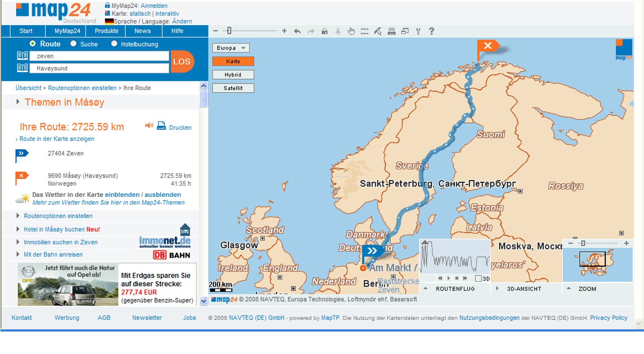Open the wrench settings tool
The image size is (644, 354).
pos(418,31)
